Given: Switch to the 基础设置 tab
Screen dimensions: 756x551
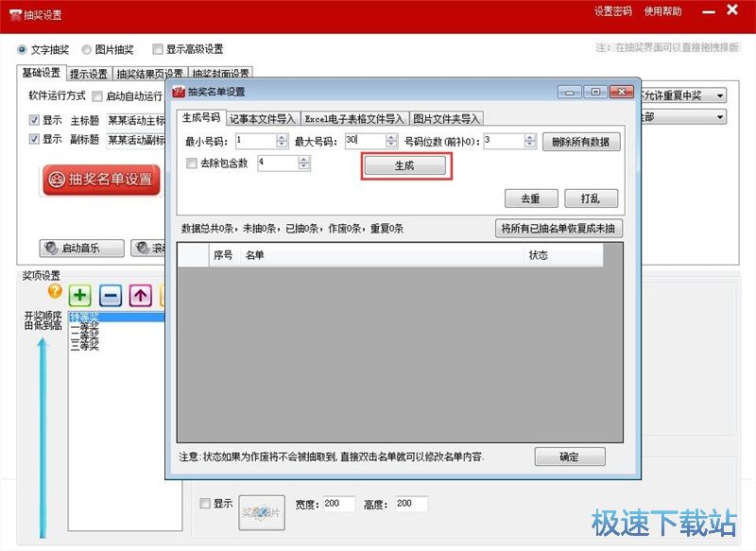Looking at the screenshot, I should click(41, 73).
